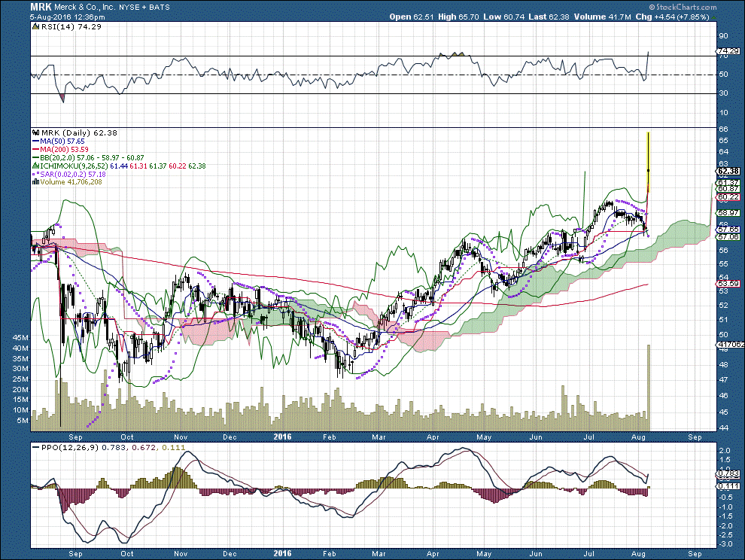Viewport: 745px width, 560px height.
Task: Click the Open 62.51 header value
Action: click(x=412, y=17)
